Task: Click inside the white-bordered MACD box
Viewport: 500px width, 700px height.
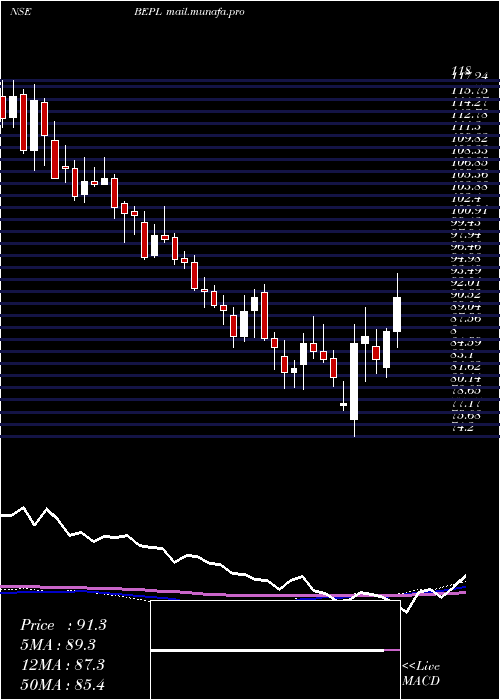Action: pyautogui.click(x=275, y=650)
